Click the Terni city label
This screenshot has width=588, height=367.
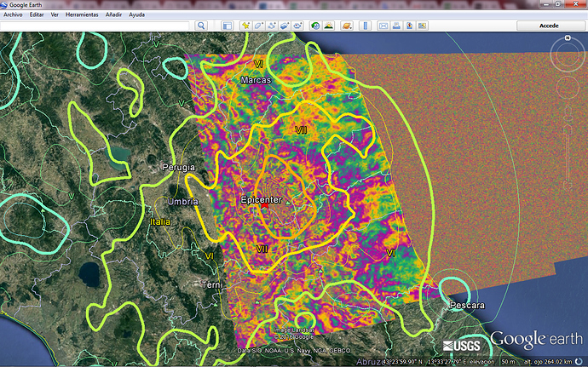point(213,285)
